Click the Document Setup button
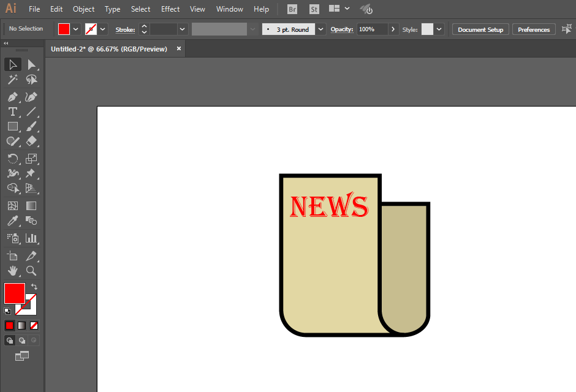This screenshot has height=392, width=576. [480, 29]
